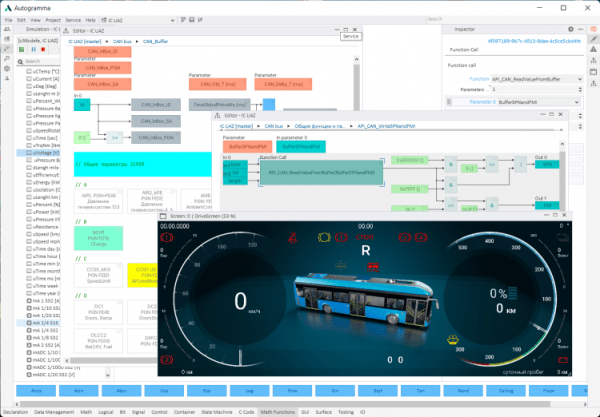
Task: Click the CAN_Buffer editor's scroll up arrow
Action: pyautogui.click(x=356, y=59)
